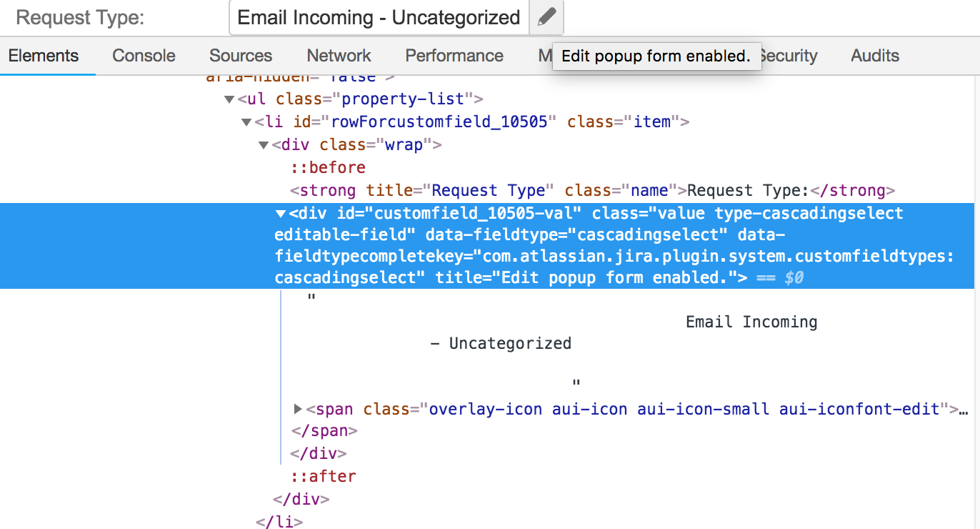Collapse the div wrap element node

(264, 144)
